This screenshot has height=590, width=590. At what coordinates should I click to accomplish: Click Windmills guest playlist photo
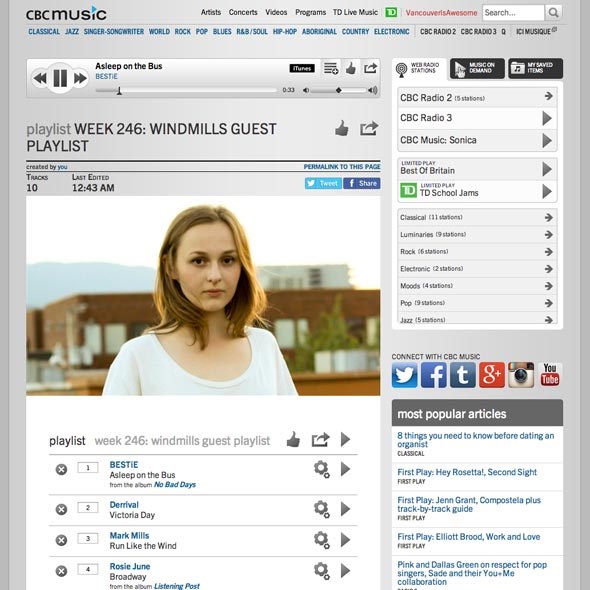[x=203, y=296]
